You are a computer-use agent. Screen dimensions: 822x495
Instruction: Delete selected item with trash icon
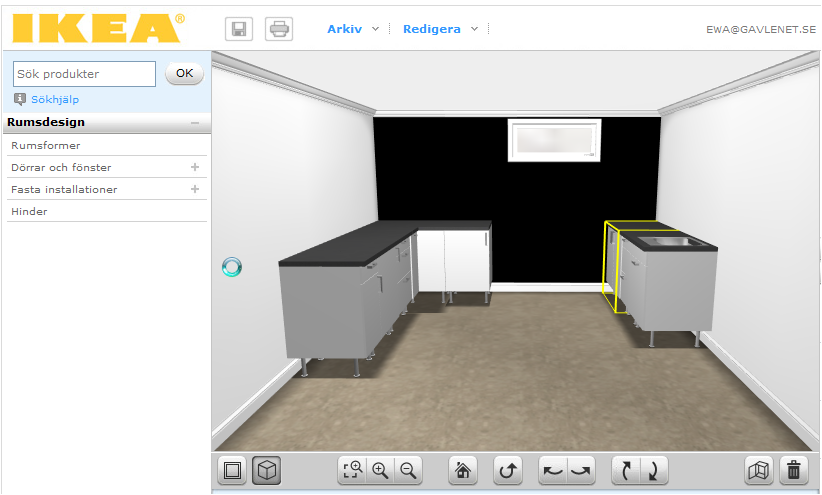click(x=794, y=470)
